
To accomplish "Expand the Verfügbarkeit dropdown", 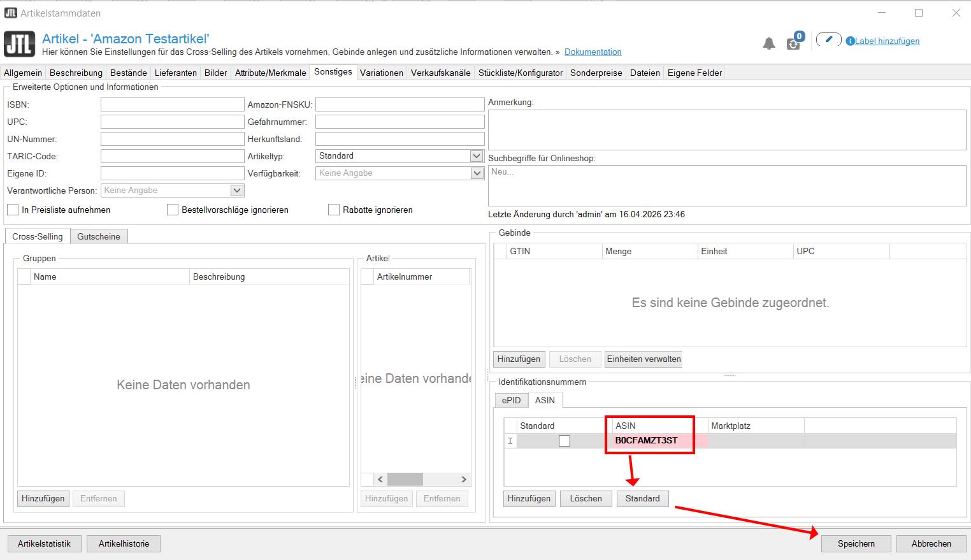I will point(477,173).
